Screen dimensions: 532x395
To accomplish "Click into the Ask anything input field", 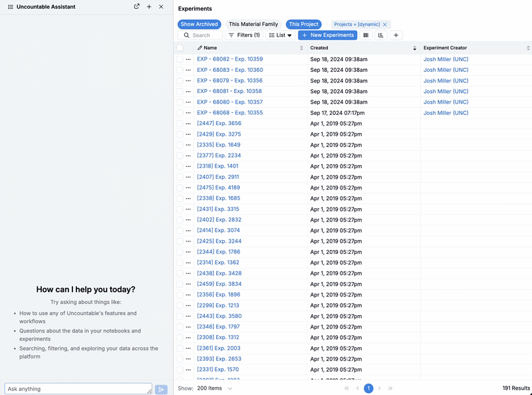I will pyautogui.click(x=78, y=389).
